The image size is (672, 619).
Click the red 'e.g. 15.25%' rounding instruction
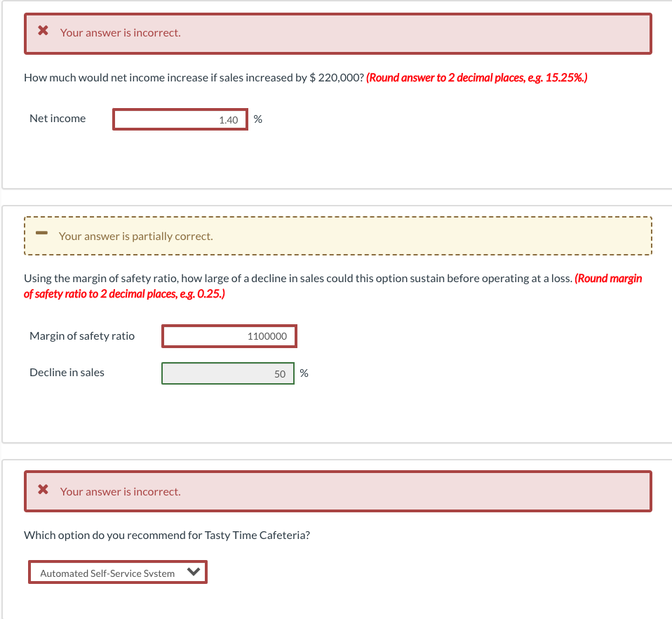[x=476, y=78]
